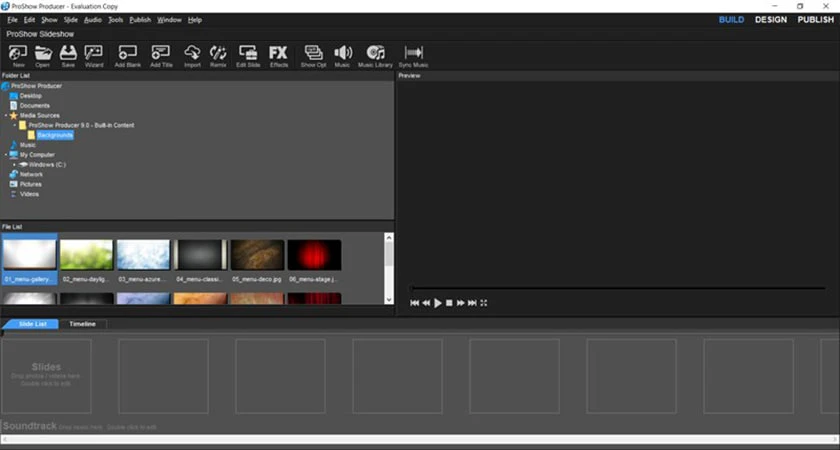Viewport: 840px width, 450px height.
Task: Open the File menu
Action: pos(12,20)
